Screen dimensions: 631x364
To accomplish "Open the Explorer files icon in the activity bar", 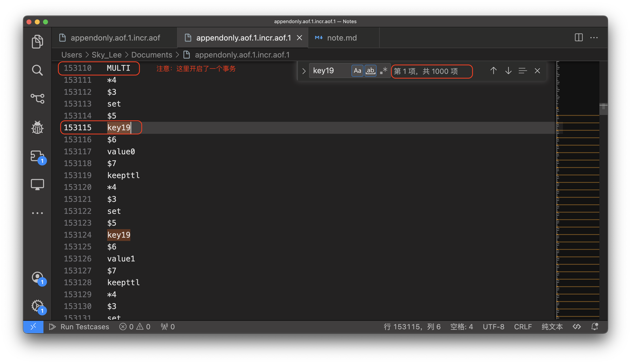I will pos(37,42).
